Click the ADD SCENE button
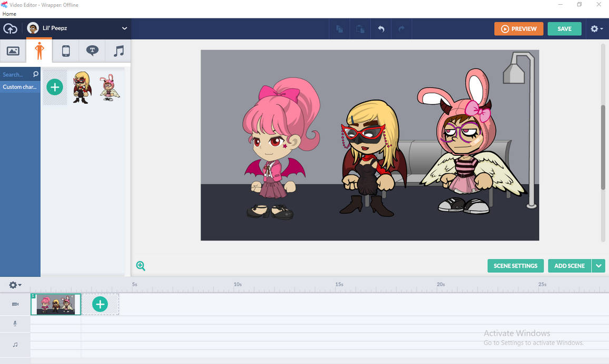609x364 pixels. point(569,265)
